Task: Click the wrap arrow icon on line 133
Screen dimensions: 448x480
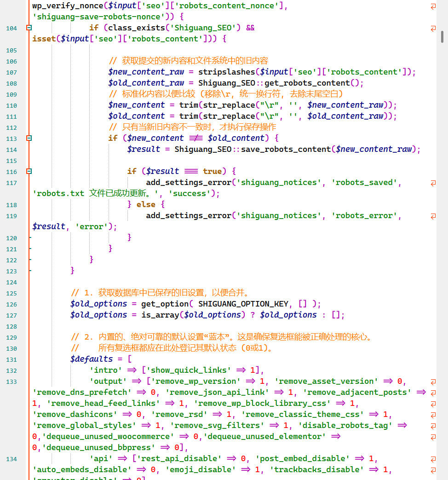Action: 433,382
